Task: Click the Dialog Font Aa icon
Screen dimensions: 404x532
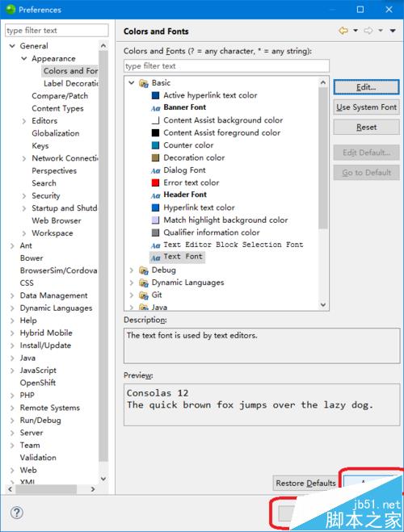Action: coord(155,170)
